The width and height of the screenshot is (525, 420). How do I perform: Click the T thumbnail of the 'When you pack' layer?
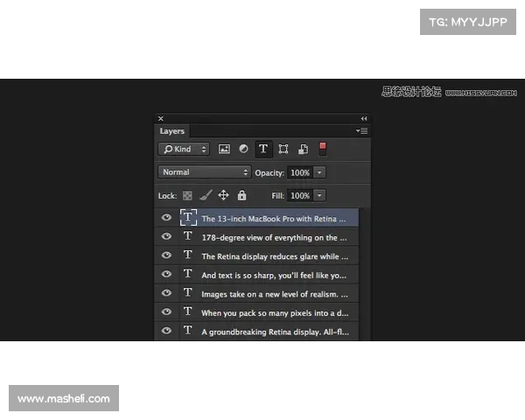[188, 311]
